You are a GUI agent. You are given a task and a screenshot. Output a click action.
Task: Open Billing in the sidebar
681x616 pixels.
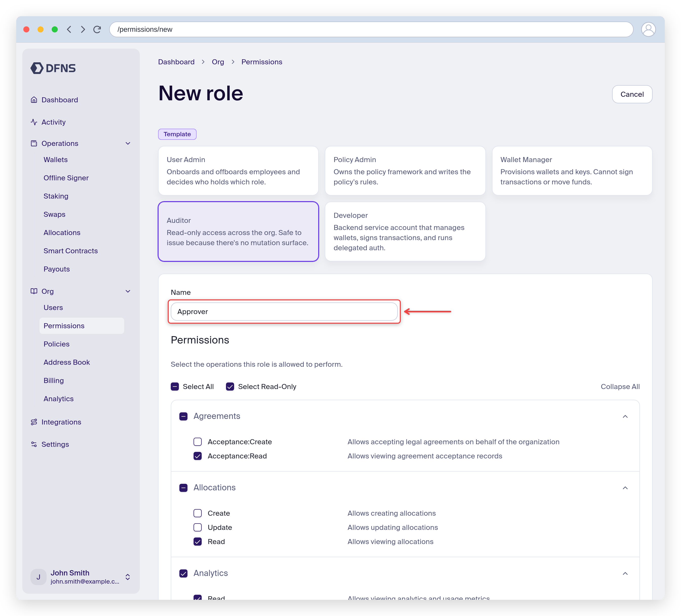tap(53, 380)
